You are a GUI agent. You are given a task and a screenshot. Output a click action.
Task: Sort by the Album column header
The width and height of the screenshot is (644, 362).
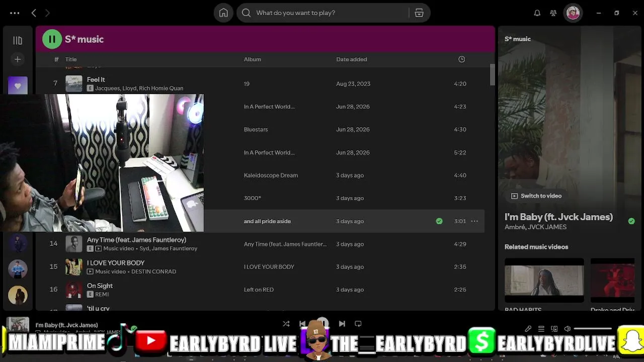point(253,59)
